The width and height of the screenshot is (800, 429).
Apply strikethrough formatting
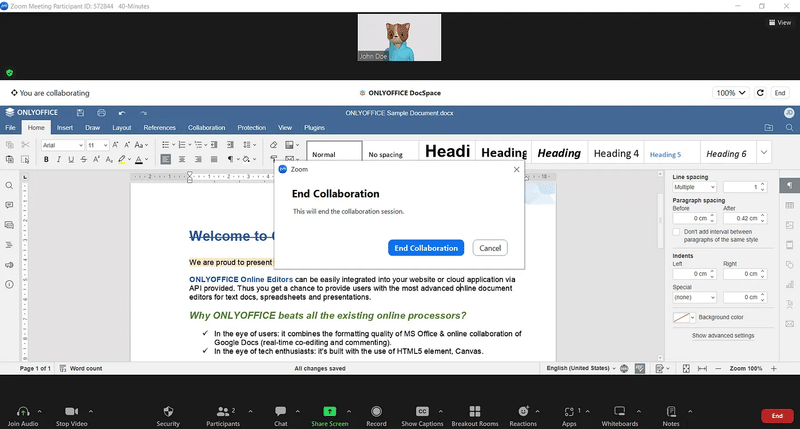84,160
